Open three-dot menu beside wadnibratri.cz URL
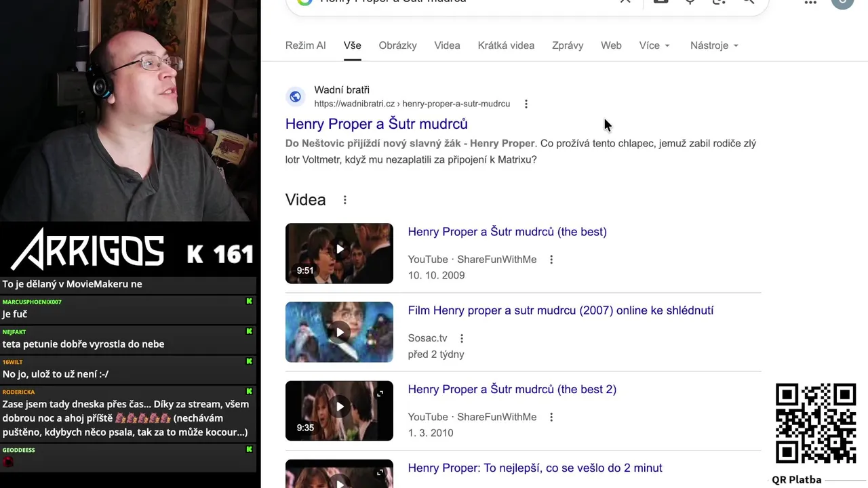This screenshot has height=488, width=868. tap(526, 104)
